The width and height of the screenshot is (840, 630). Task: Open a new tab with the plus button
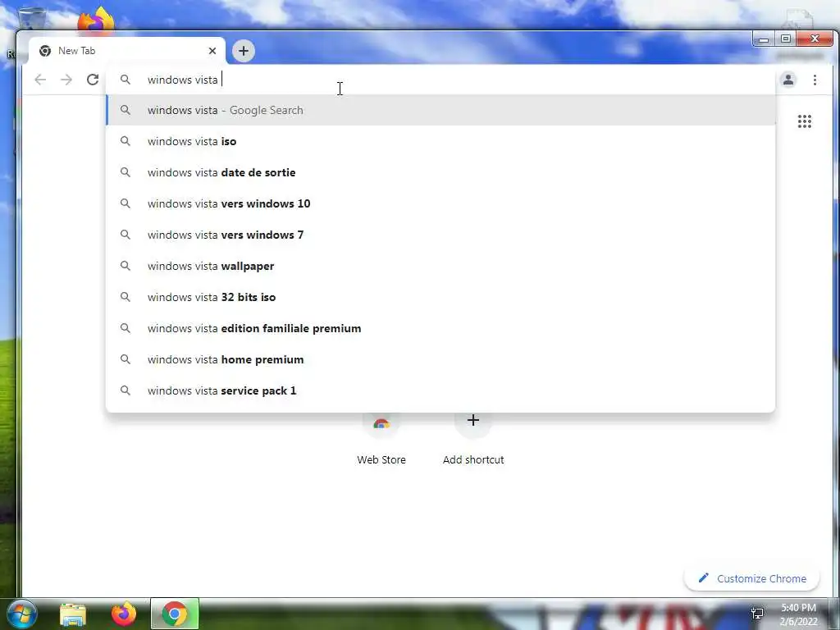tap(244, 51)
